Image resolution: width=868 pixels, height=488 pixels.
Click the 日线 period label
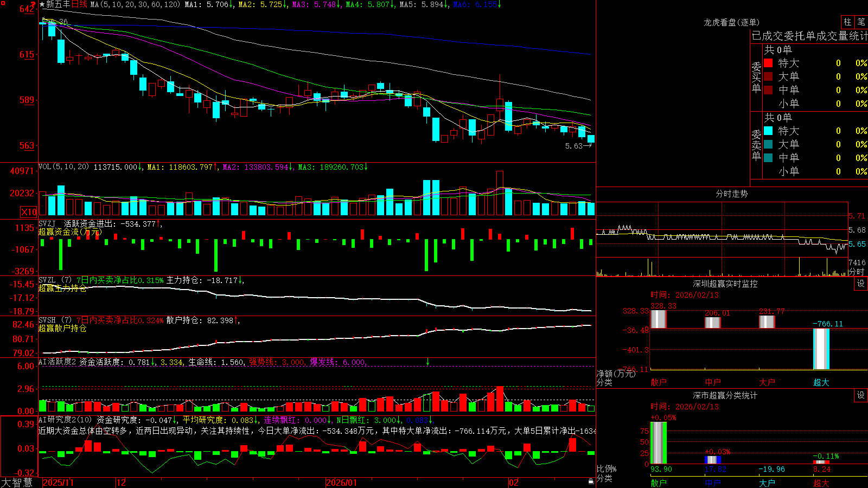79,4
